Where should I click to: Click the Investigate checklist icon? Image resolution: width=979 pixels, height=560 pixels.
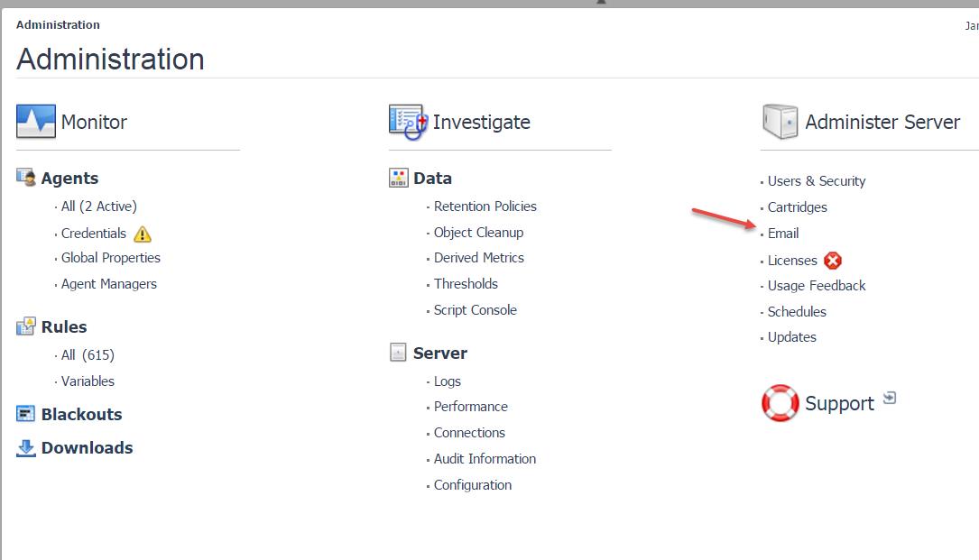click(407, 122)
